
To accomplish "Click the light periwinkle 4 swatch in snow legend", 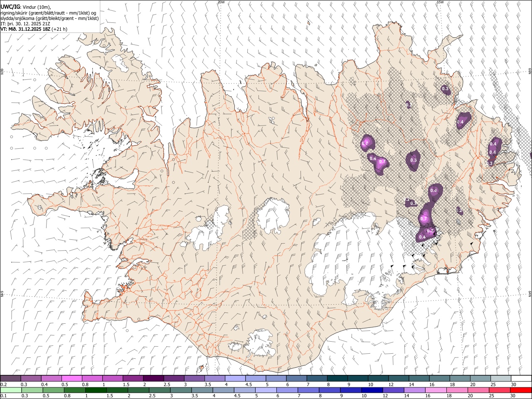I will pyautogui.click(x=235, y=378).
